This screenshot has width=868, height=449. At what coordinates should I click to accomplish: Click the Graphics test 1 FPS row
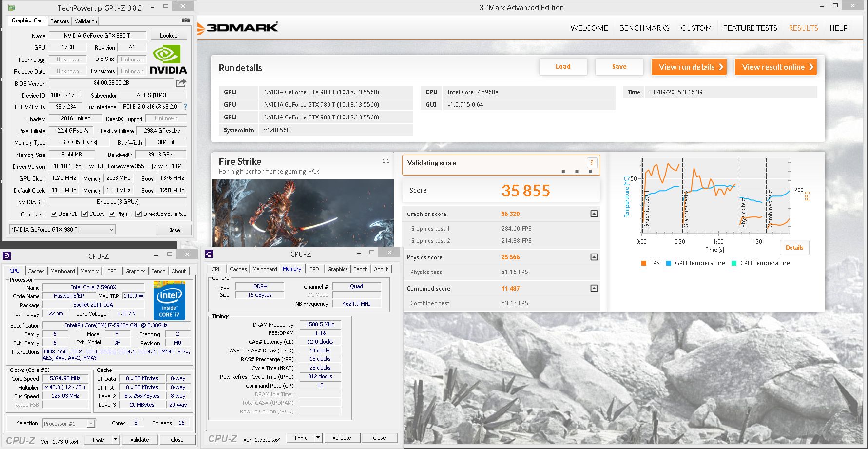[502, 229]
